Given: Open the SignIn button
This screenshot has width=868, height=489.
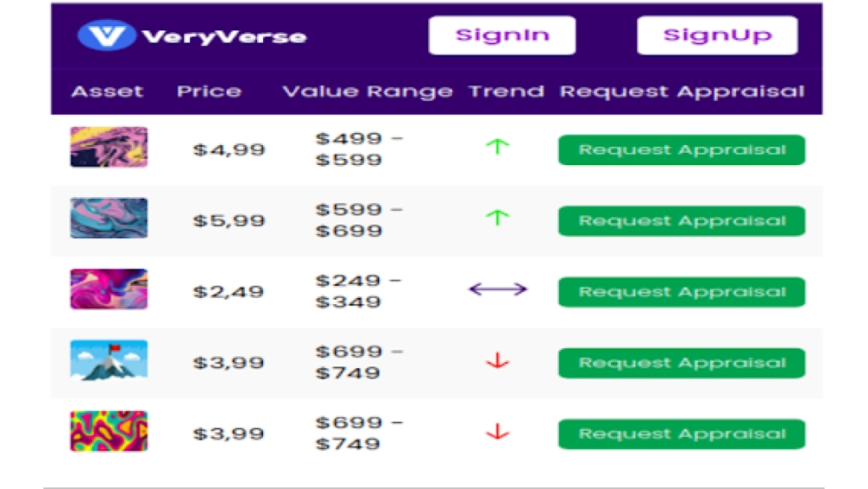Looking at the screenshot, I should tap(502, 36).
